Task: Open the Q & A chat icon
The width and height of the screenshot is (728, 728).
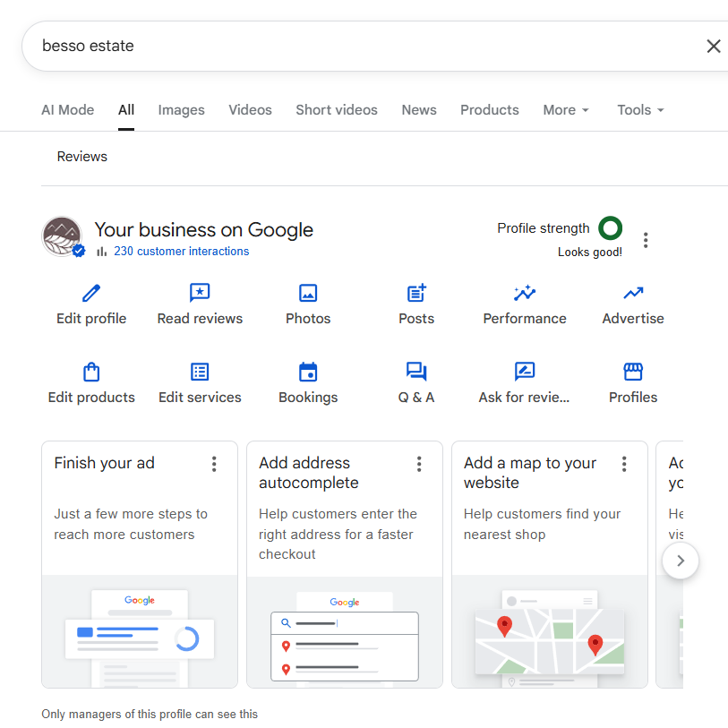Action: 416,372
